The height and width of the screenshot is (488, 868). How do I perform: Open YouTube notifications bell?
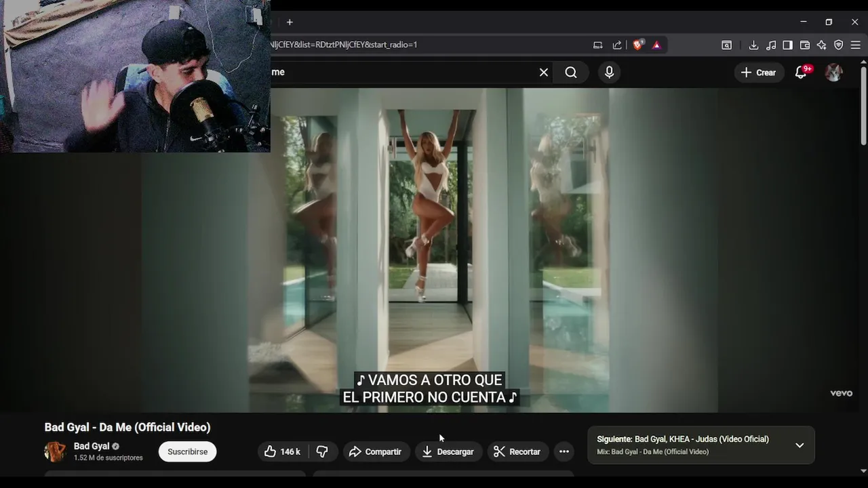801,73
